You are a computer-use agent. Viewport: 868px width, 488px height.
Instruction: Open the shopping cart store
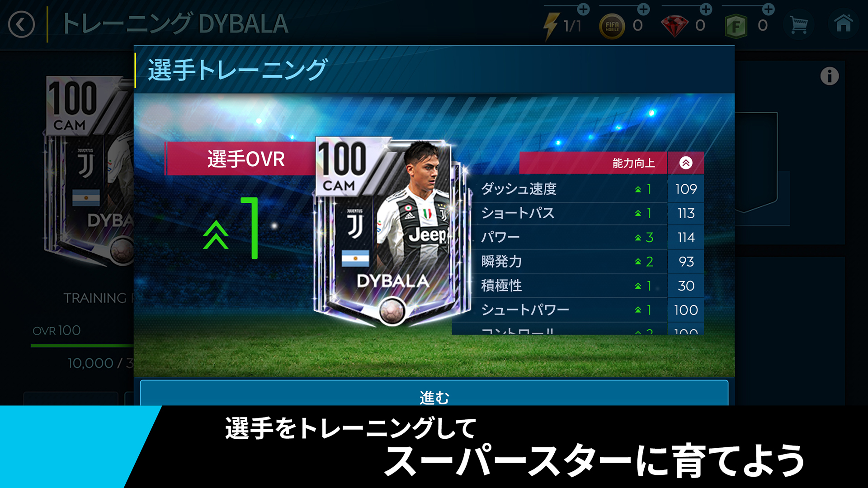pyautogui.click(x=799, y=25)
